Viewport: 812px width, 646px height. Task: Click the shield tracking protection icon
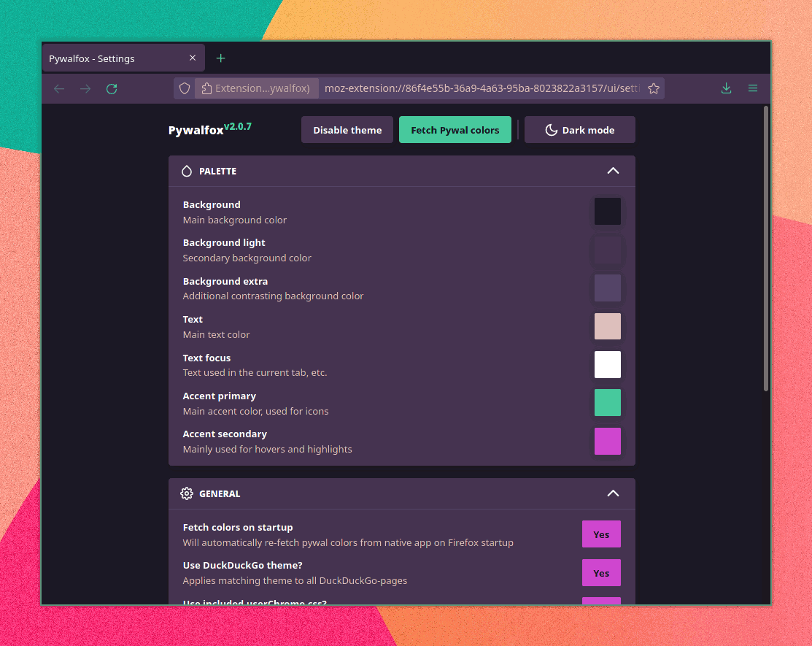[x=185, y=88]
